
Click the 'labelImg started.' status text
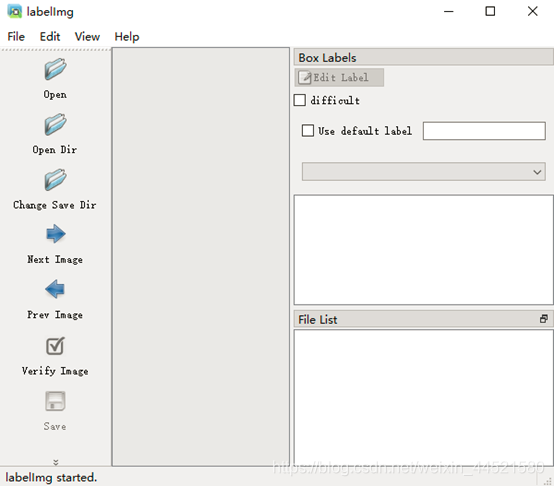pos(51,478)
